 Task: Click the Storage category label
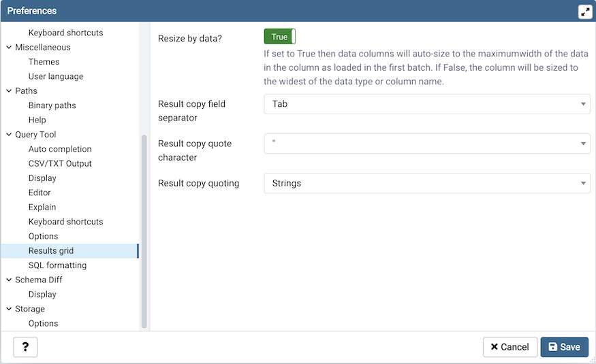(x=30, y=309)
